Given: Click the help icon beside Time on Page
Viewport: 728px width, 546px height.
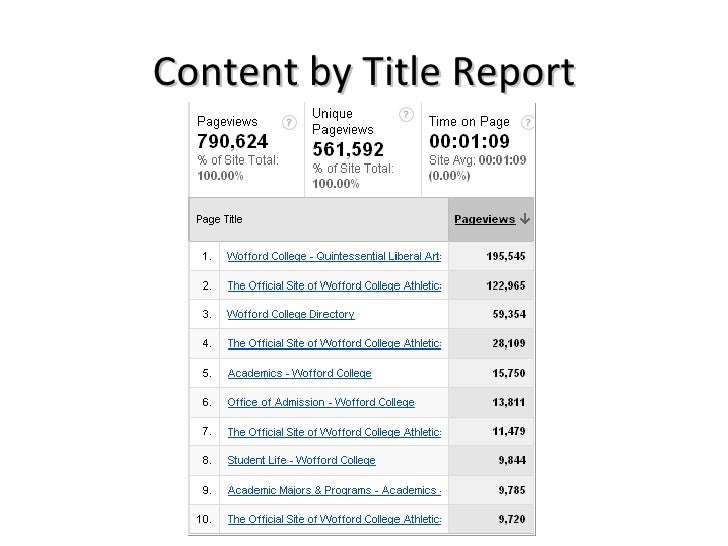Looking at the screenshot, I should pyautogui.click(x=527, y=122).
